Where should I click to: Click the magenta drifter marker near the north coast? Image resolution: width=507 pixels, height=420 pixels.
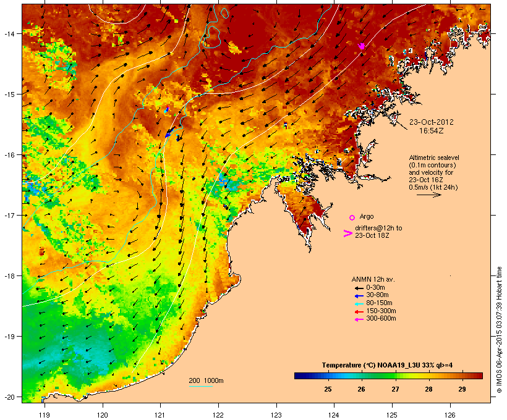(362, 46)
